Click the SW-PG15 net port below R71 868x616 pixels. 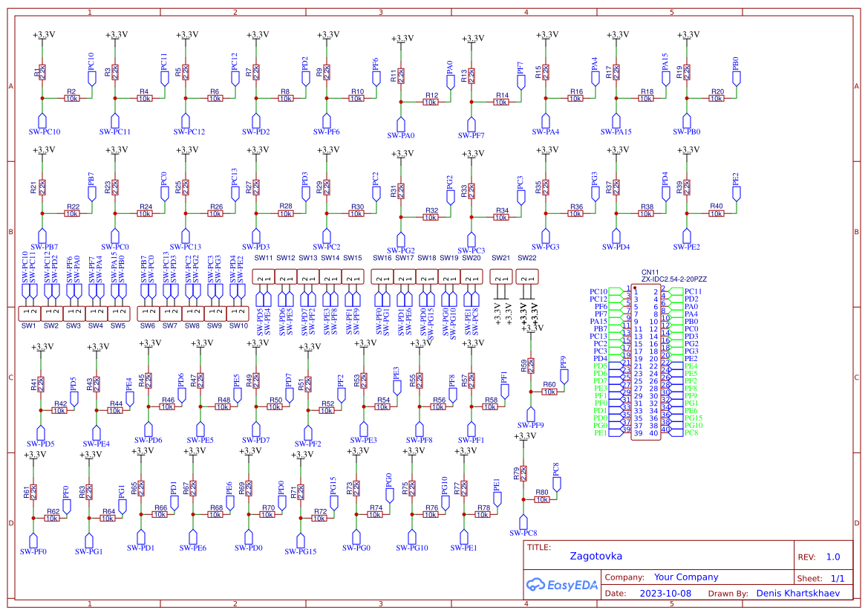(301, 541)
